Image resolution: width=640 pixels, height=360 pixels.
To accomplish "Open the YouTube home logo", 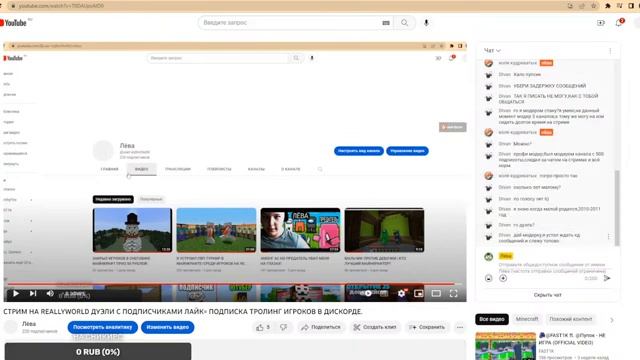I will [13, 23].
